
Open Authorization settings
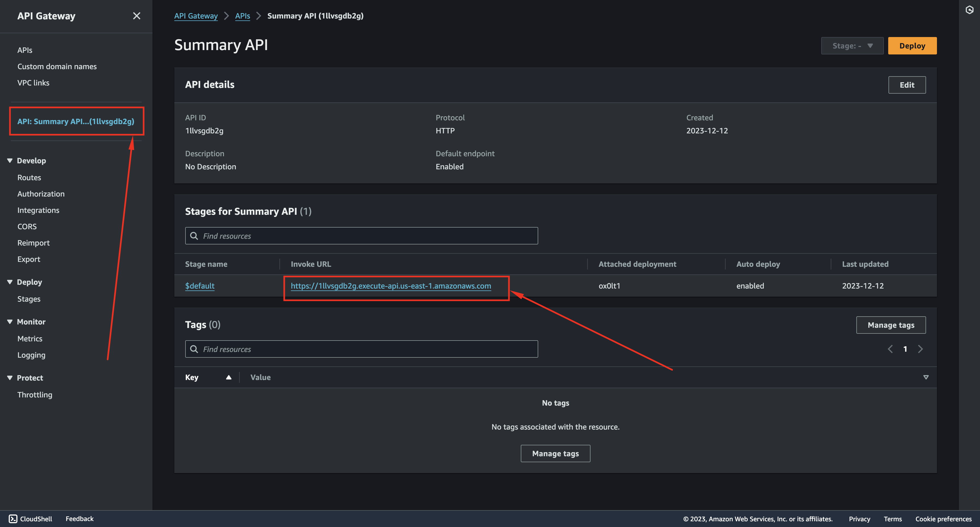pyautogui.click(x=41, y=194)
